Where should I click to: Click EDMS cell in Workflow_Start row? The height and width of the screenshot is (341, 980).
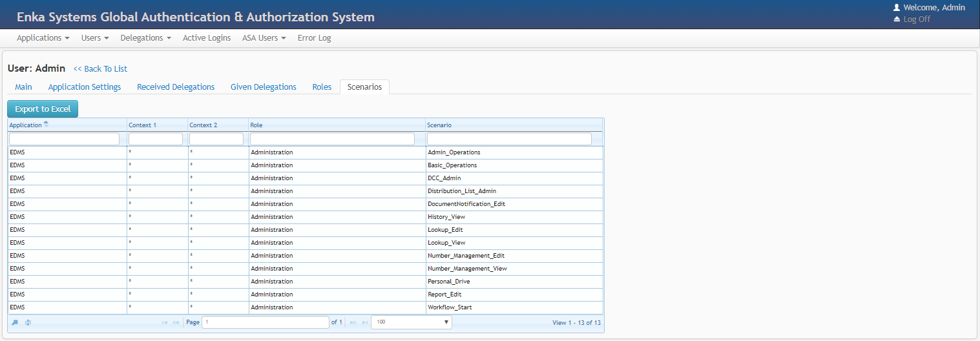pos(67,307)
